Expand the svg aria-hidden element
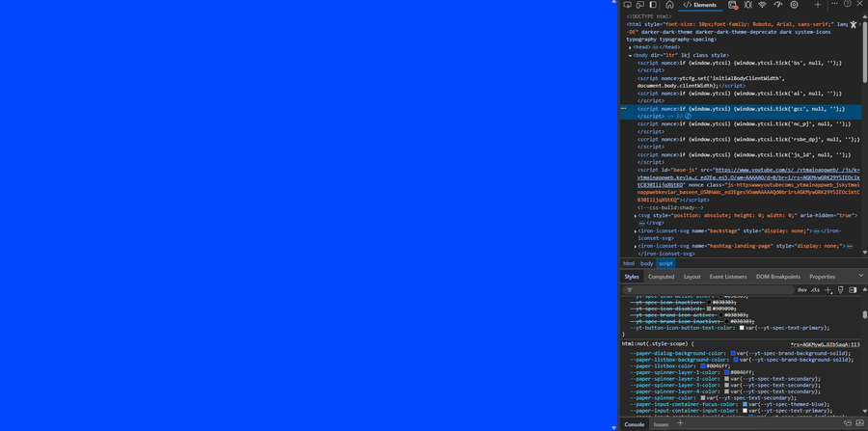Image resolution: width=868 pixels, height=431 pixels. (636, 215)
